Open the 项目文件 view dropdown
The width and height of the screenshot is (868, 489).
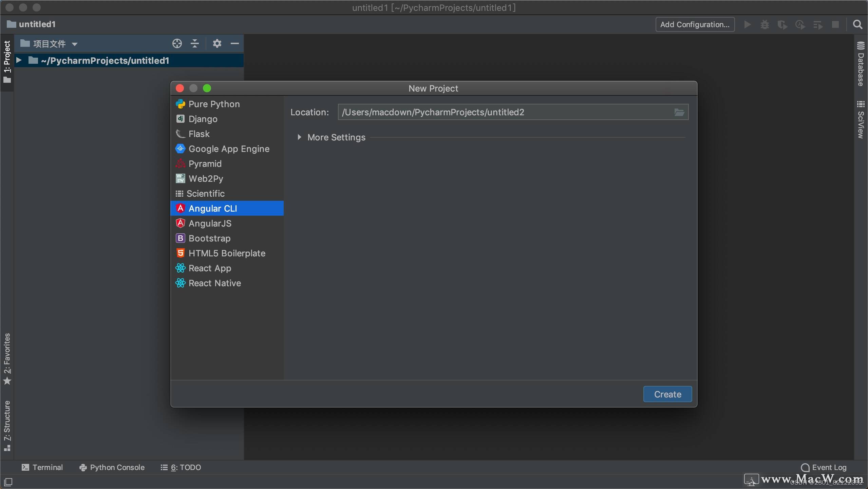[75, 43]
